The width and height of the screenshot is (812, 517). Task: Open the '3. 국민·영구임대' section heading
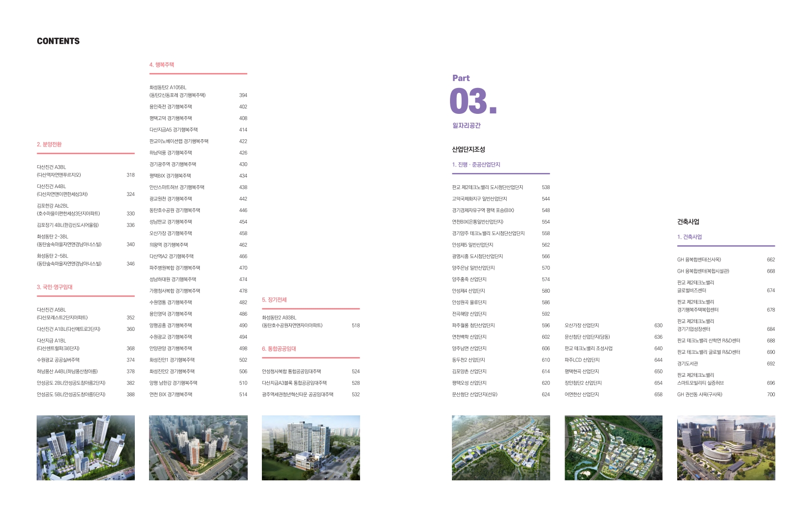click(x=55, y=287)
